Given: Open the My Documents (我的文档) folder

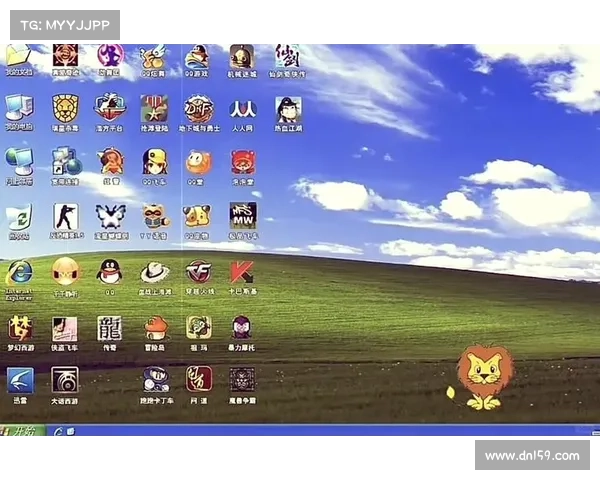Looking at the screenshot, I should 19,55.
